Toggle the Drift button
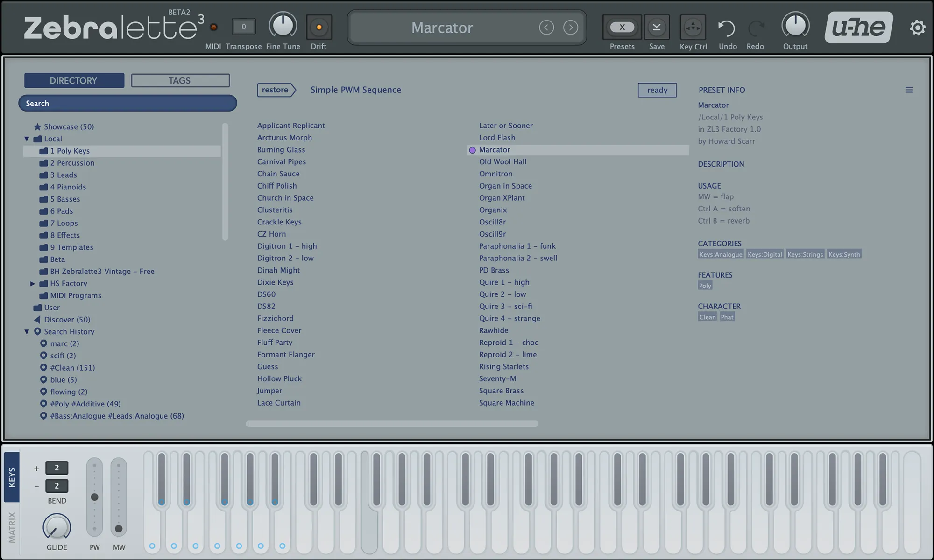 [x=319, y=28]
